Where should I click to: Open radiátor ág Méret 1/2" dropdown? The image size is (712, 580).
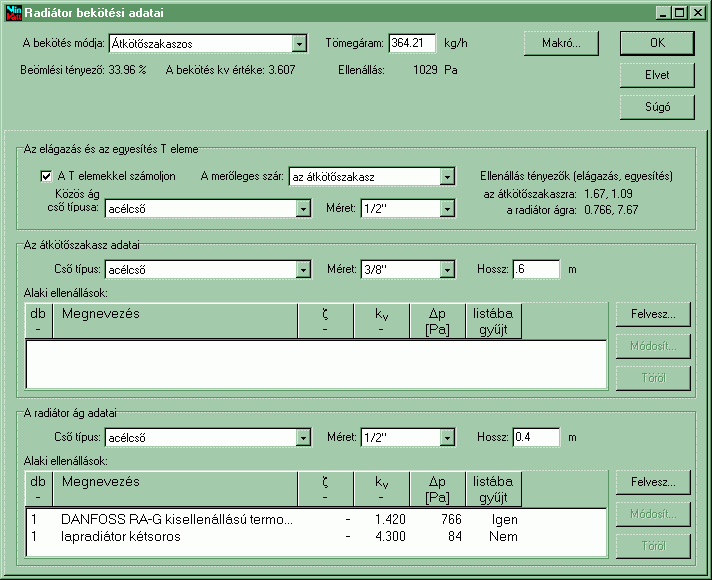coord(447,438)
